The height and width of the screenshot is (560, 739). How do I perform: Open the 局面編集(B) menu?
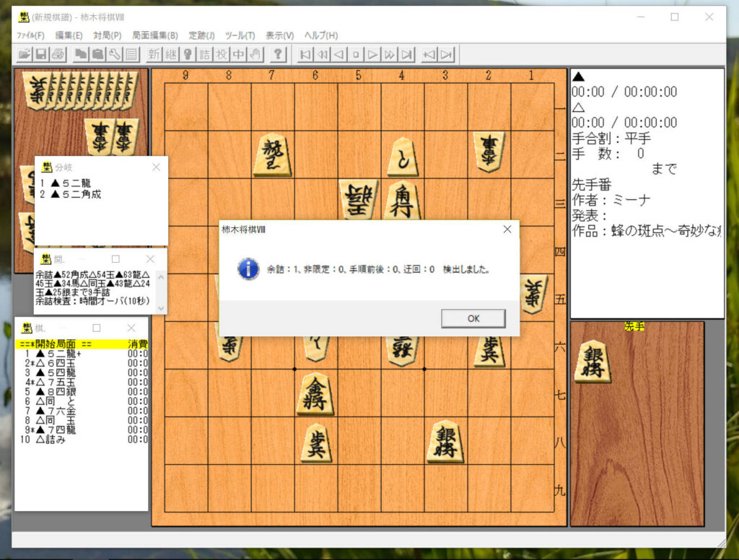(154, 35)
